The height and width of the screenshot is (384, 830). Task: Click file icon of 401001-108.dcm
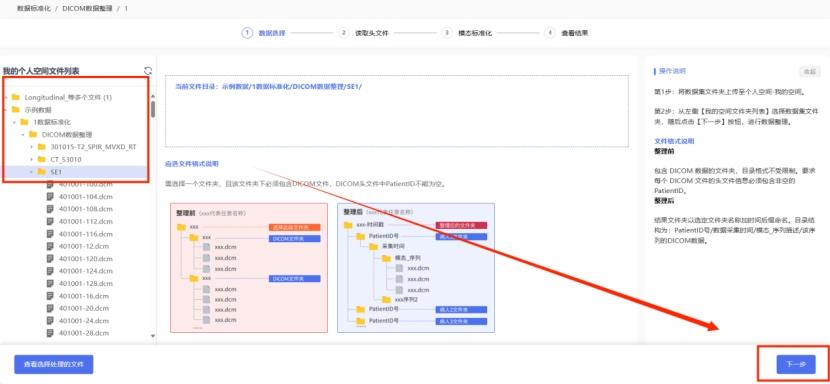coord(50,209)
